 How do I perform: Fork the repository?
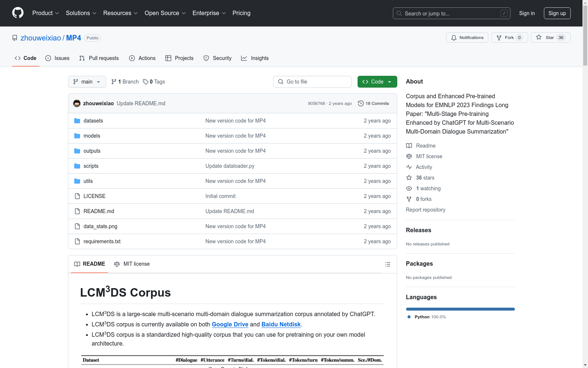[509, 38]
